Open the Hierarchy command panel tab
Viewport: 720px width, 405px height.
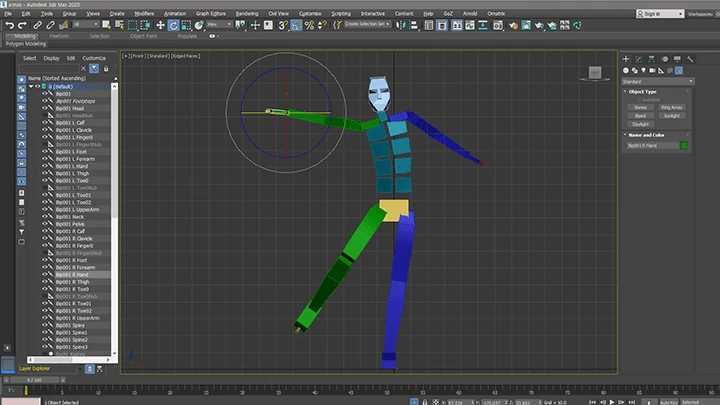652,59
